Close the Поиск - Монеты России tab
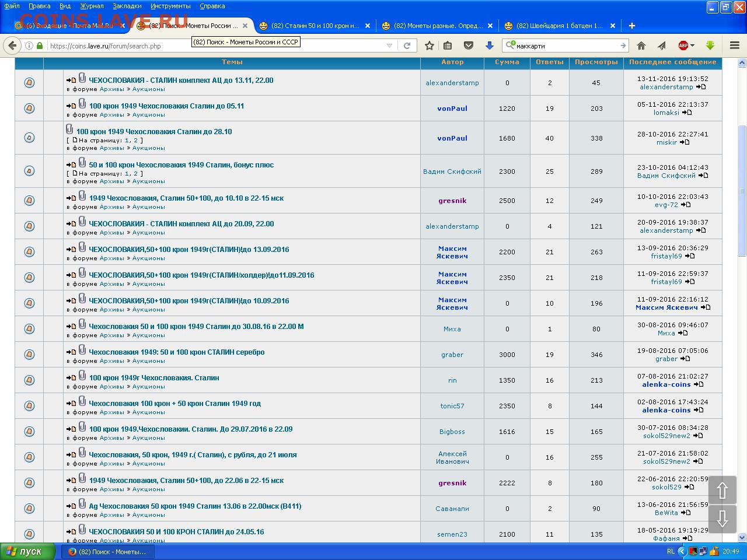747x560 pixels. [x=245, y=26]
